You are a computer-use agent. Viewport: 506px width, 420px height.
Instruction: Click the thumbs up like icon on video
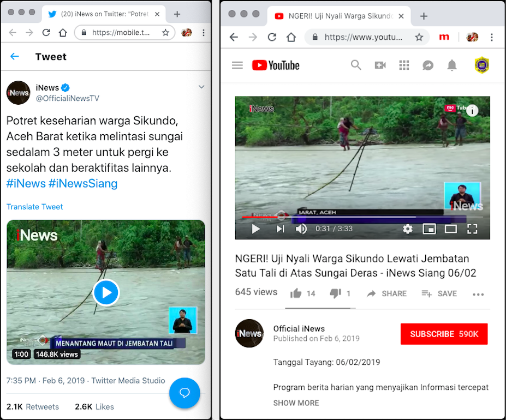[x=296, y=293]
